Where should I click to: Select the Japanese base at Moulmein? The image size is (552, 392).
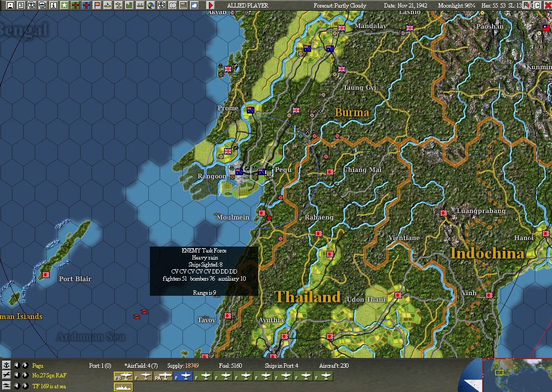(262, 213)
